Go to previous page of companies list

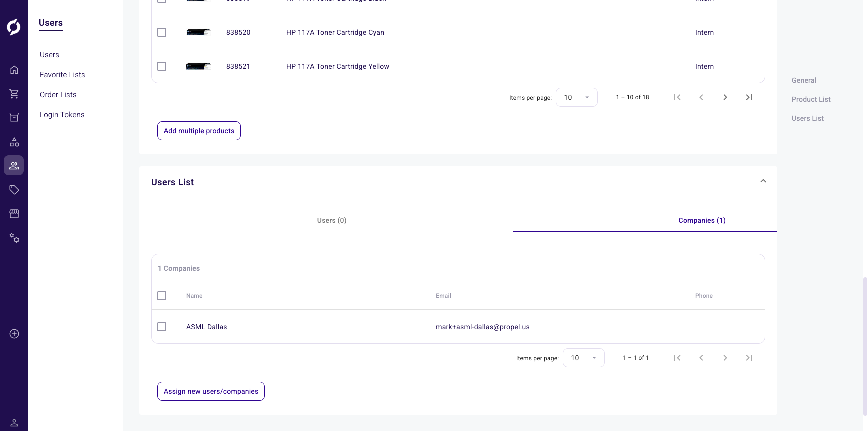tap(701, 358)
